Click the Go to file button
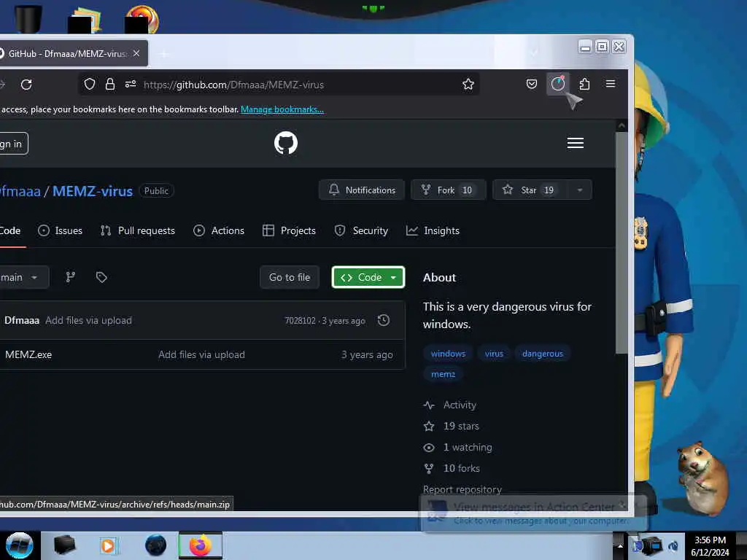747x560 pixels. click(290, 277)
